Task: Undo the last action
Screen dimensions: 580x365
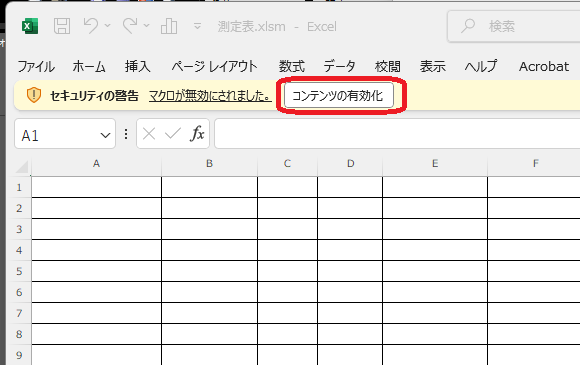Action: tap(91, 26)
